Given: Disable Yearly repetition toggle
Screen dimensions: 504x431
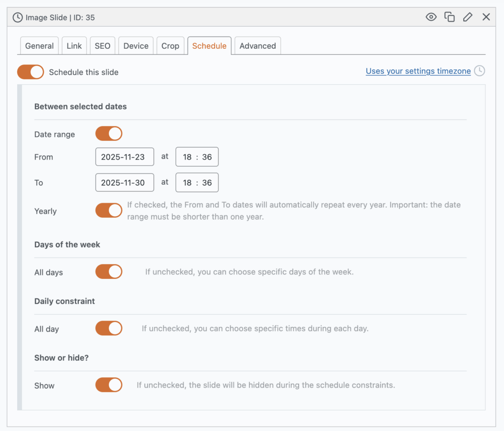Looking at the screenshot, I should point(108,210).
